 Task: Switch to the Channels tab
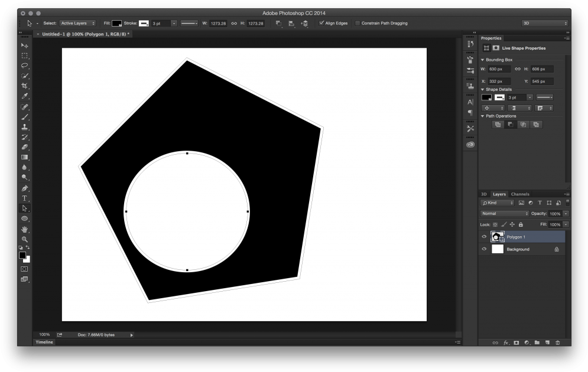click(x=519, y=194)
